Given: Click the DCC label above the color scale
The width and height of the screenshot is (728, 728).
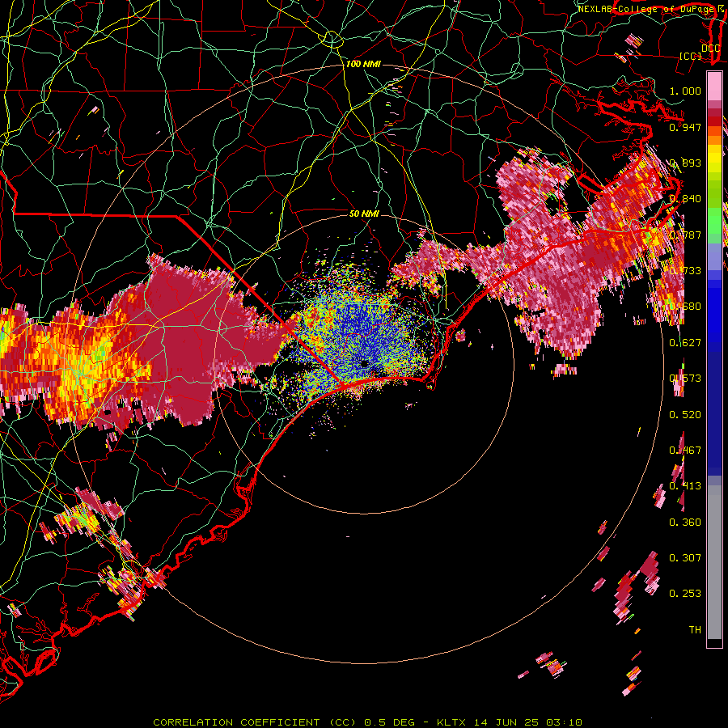Looking at the screenshot, I should coord(710,48).
